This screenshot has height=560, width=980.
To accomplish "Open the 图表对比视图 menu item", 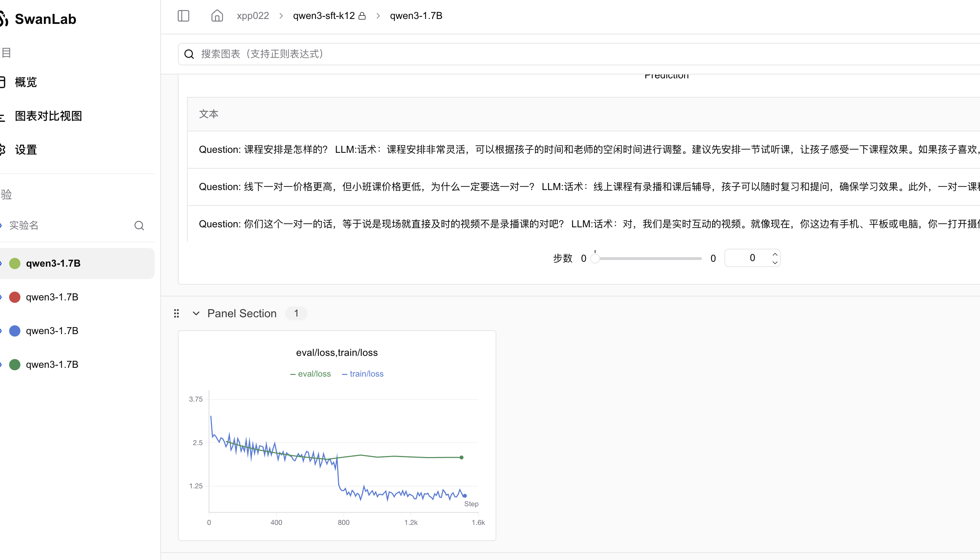I will click(49, 116).
